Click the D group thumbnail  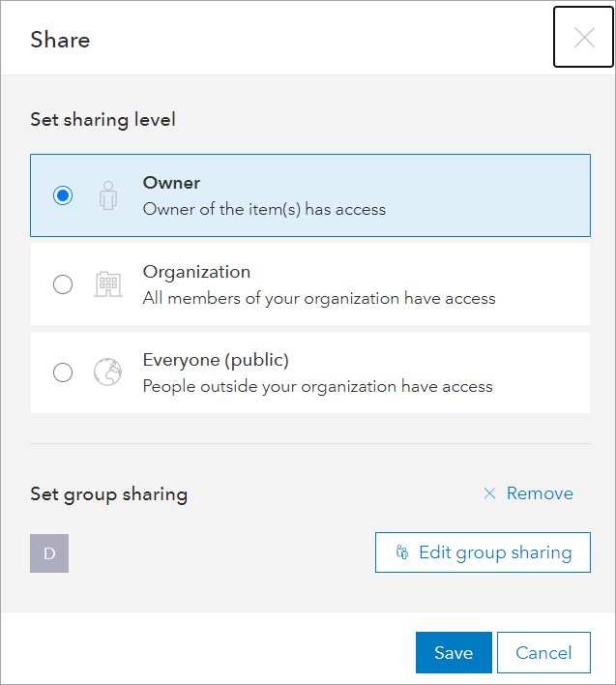click(x=49, y=553)
